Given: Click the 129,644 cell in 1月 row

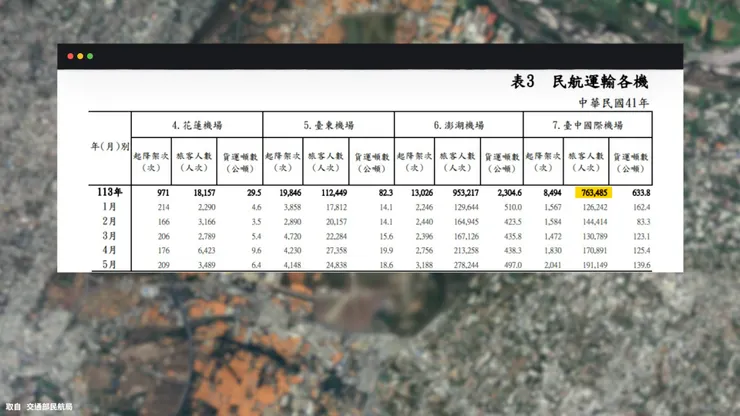Looking at the screenshot, I should pos(466,207).
